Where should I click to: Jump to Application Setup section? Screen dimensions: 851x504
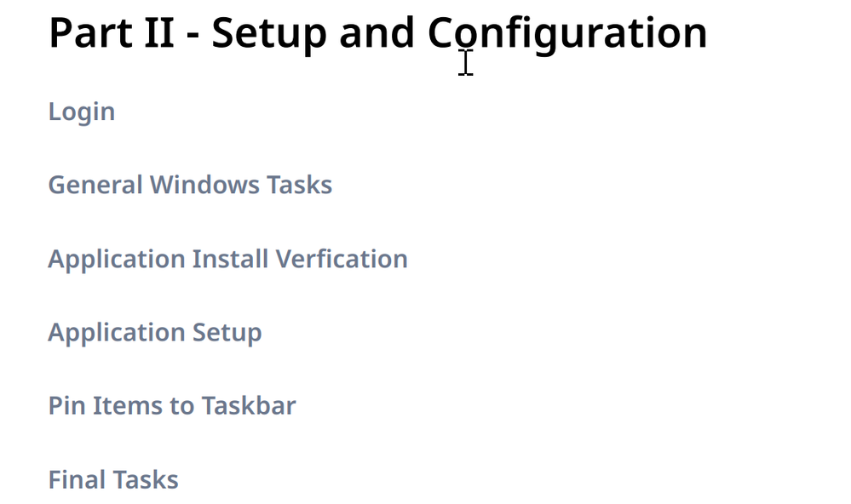click(155, 333)
